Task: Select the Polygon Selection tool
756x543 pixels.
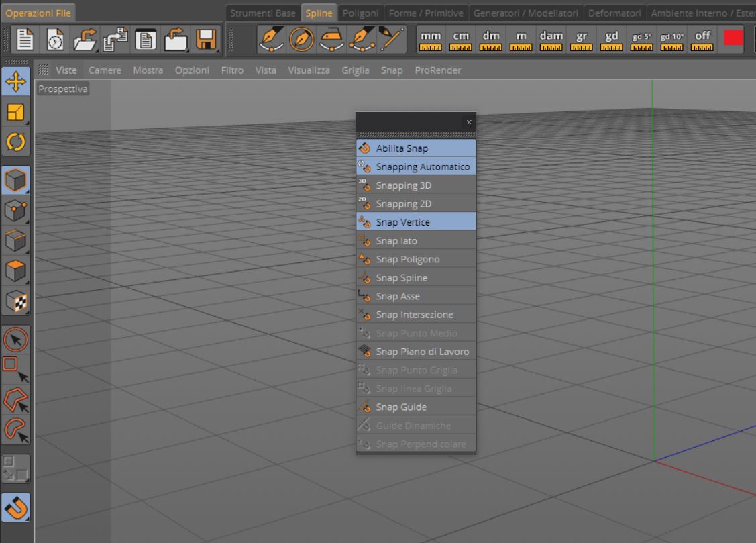Action: pyautogui.click(x=15, y=400)
